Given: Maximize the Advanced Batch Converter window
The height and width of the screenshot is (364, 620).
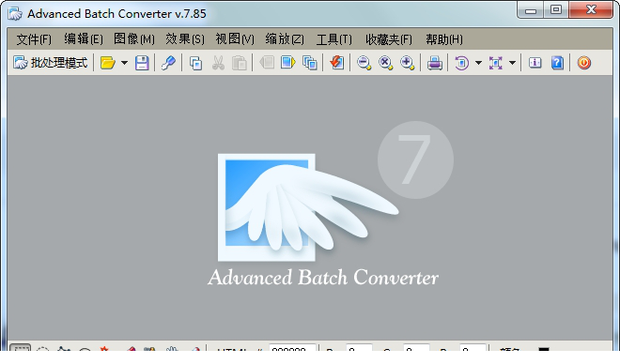Looking at the screenshot, I should (556, 10).
